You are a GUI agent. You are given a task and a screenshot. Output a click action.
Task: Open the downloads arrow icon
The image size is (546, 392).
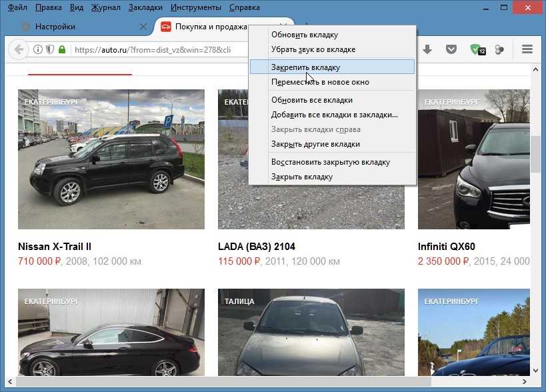[427, 49]
